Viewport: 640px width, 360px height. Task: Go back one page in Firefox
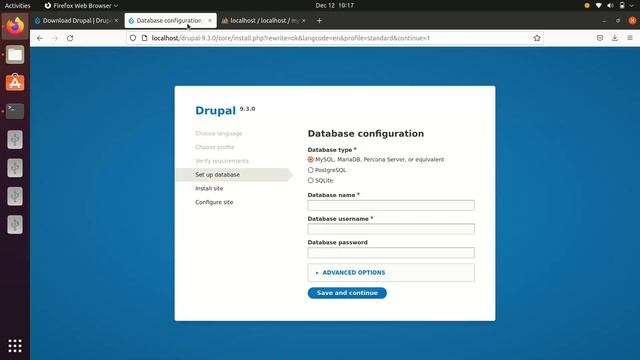40,38
